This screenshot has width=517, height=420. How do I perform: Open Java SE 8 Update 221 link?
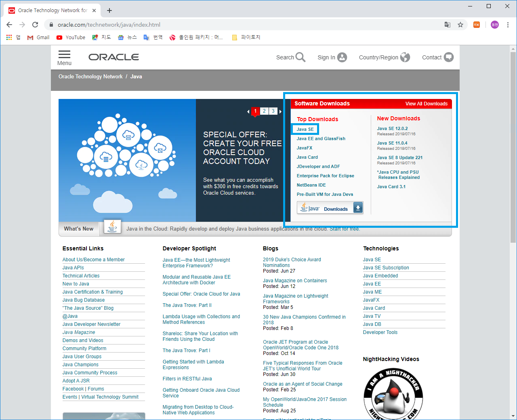point(400,157)
